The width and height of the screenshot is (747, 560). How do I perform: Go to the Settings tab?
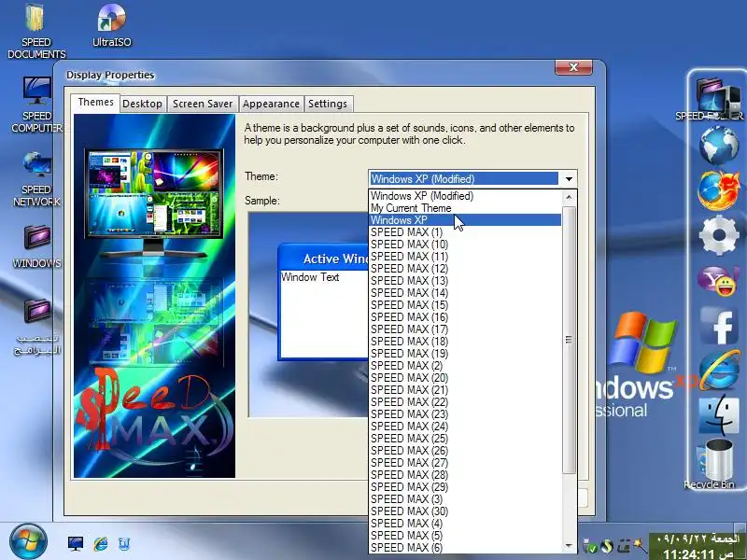pos(328,104)
